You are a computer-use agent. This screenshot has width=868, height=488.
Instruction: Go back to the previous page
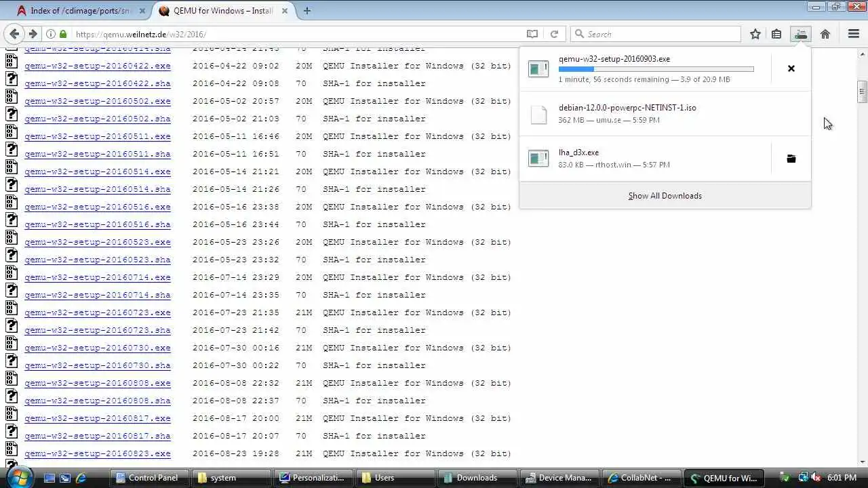13,34
